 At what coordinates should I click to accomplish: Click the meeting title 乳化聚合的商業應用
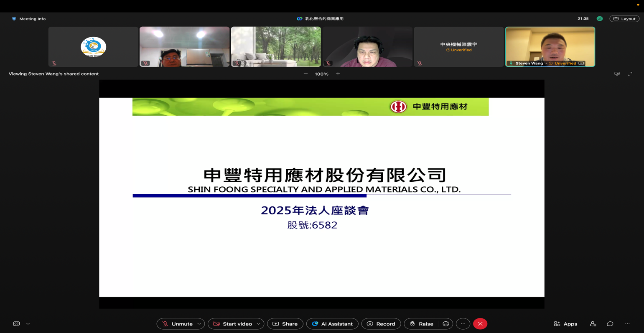pos(324,19)
